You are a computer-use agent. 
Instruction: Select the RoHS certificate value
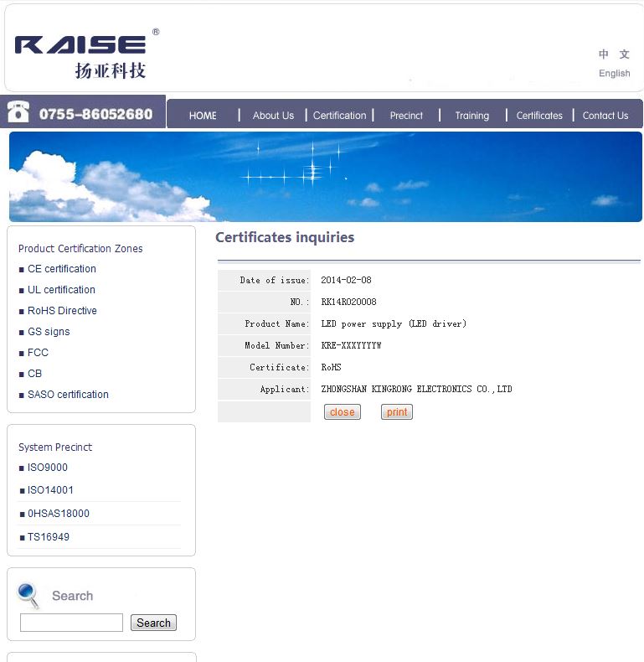pyautogui.click(x=331, y=367)
